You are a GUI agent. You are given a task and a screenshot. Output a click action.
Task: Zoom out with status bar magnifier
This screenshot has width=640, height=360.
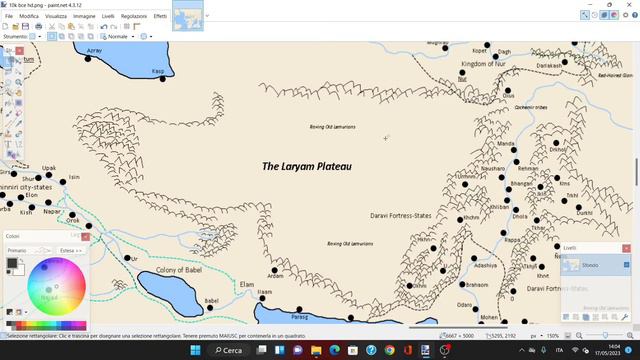coord(579,336)
